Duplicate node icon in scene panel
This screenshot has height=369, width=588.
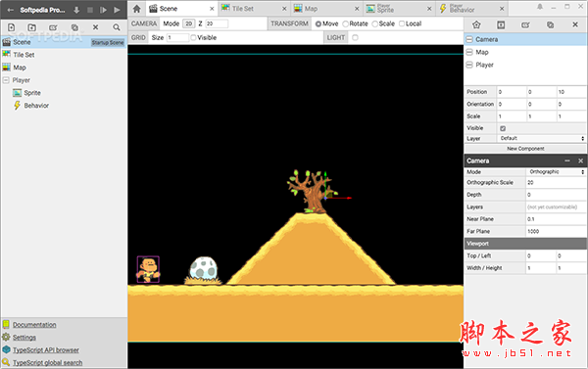click(550, 24)
